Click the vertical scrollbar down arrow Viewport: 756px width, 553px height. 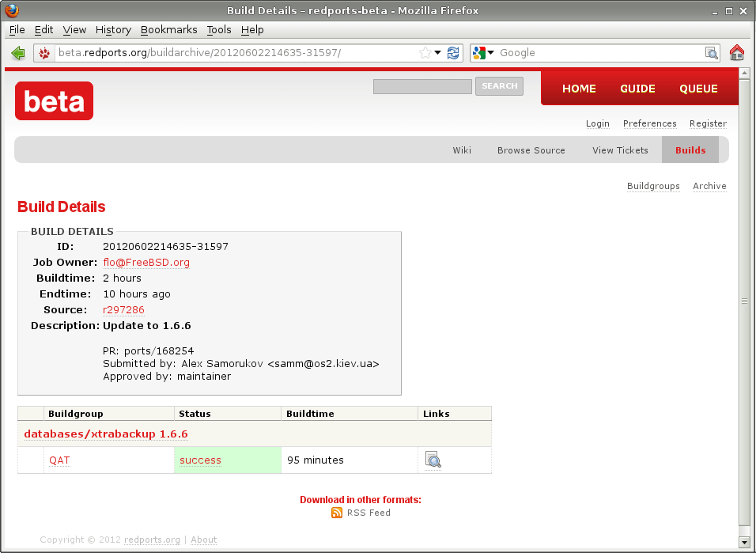[743, 541]
